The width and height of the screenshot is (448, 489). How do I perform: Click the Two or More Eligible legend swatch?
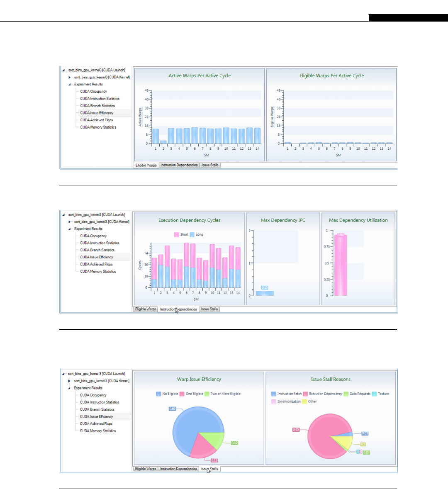(207, 394)
